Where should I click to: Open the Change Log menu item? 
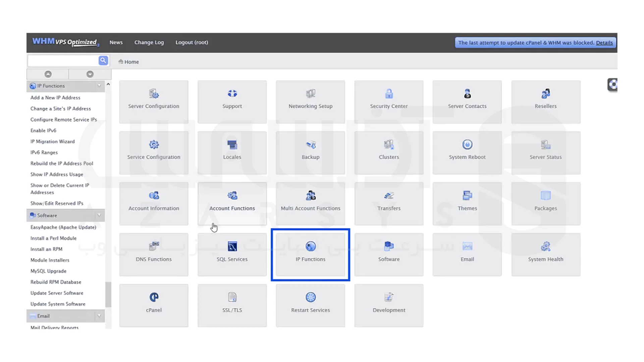pyautogui.click(x=149, y=43)
